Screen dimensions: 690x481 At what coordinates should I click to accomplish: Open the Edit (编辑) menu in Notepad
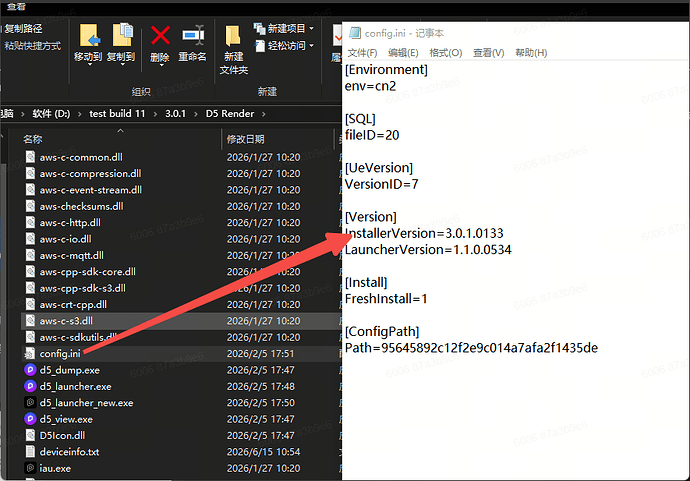click(403, 53)
